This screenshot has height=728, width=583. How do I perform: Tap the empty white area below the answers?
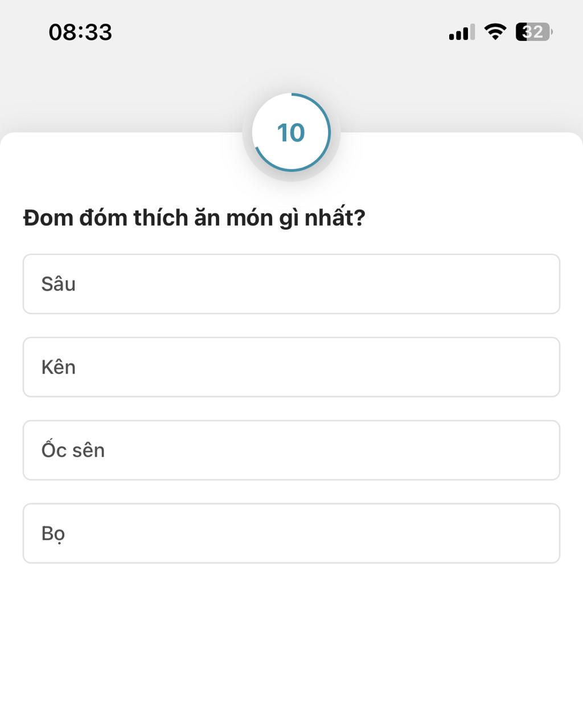(291, 644)
